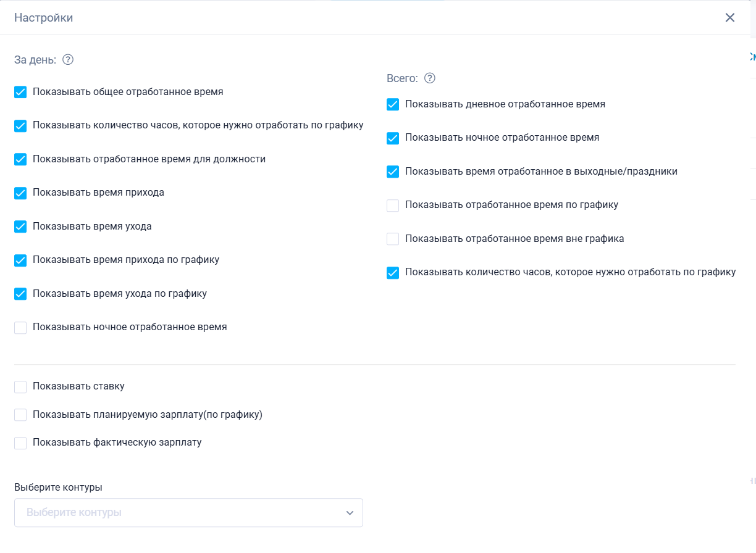This screenshot has height=553, width=756.
Task: Enable "Показывать фактическую зарплату" checkbox
Action: point(20,443)
